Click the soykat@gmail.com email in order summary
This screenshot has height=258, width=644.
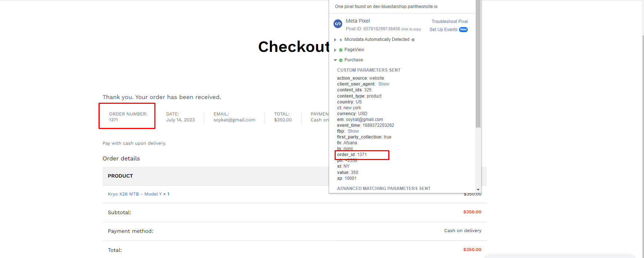coord(234,120)
